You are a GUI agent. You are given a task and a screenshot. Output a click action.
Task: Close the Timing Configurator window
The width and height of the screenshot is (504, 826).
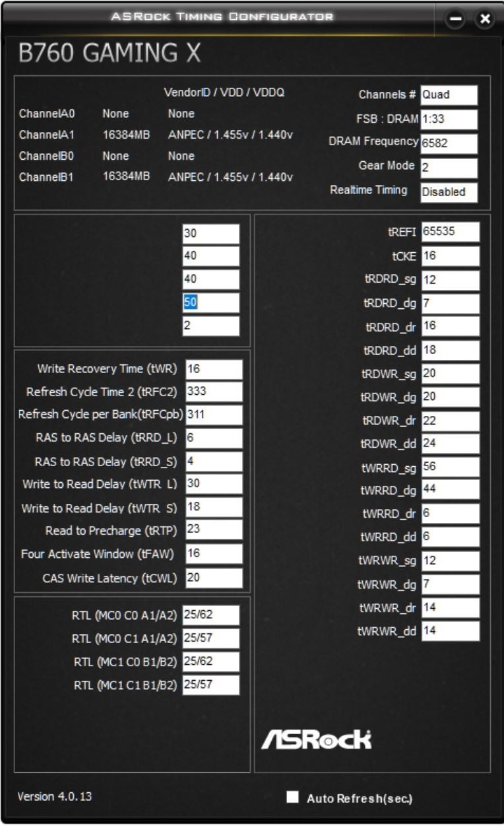485,19
